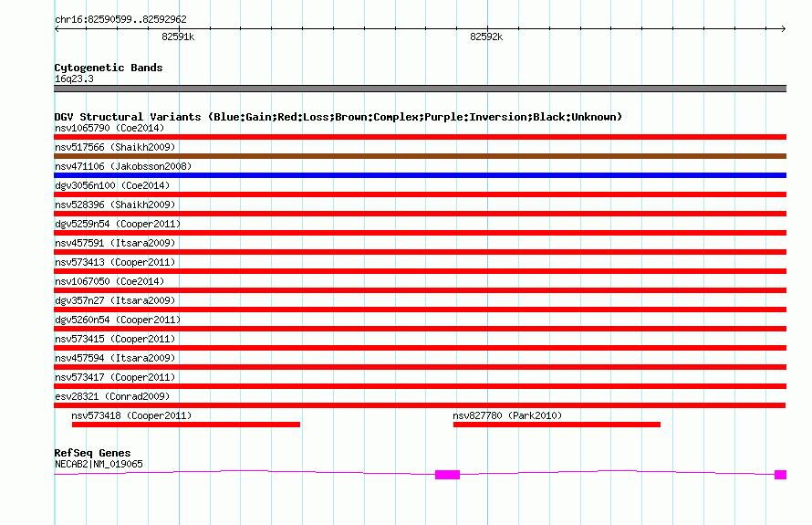812x525 pixels.
Task: Open the nsv573413 (Cooper2011) variant bar
Action: coord(420,271)
